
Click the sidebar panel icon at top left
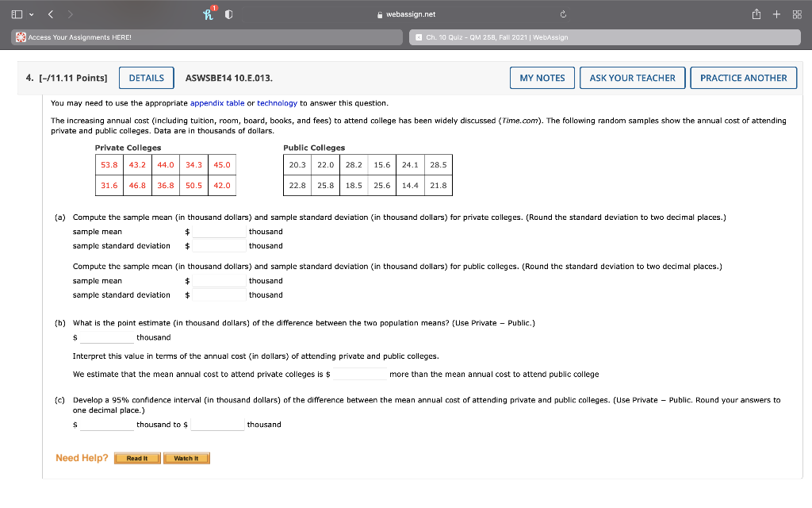pos(17,13)
